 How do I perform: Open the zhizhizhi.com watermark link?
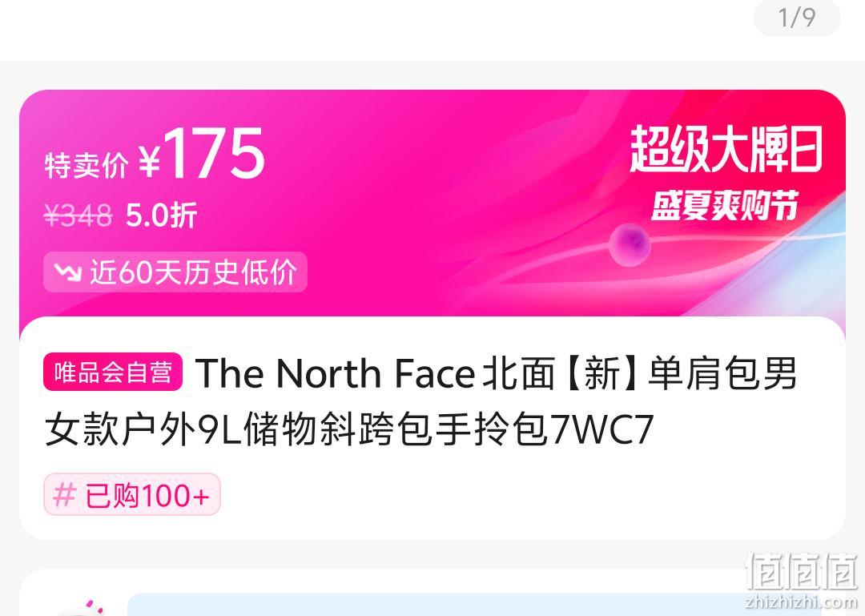click(802, 602)
